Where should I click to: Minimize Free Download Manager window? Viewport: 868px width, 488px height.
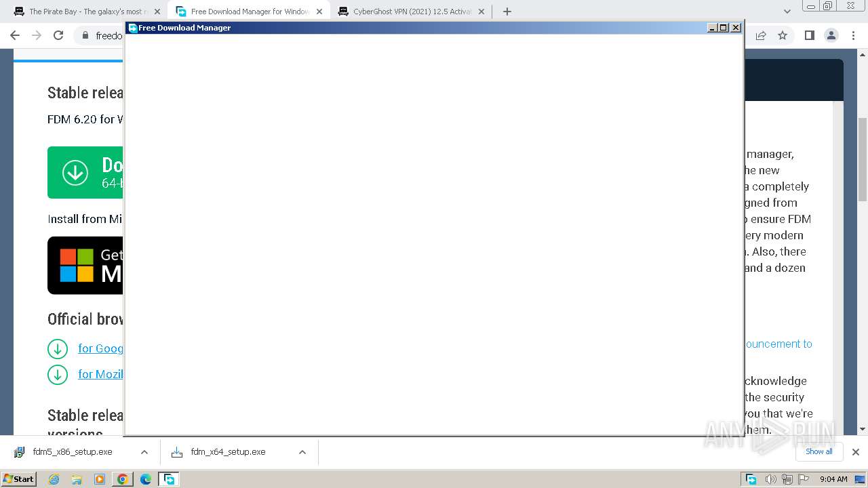click(x=712, y=28)
